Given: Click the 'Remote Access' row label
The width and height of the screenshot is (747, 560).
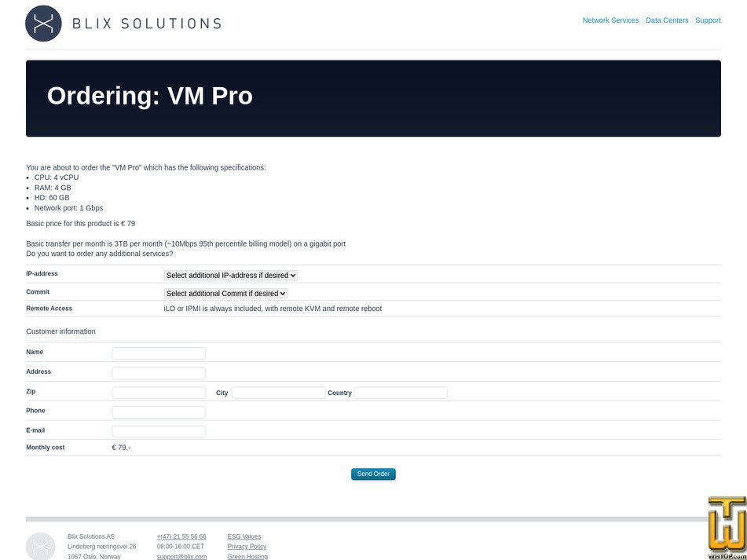Looking at the screenshot, I should (x=49, y=309).
